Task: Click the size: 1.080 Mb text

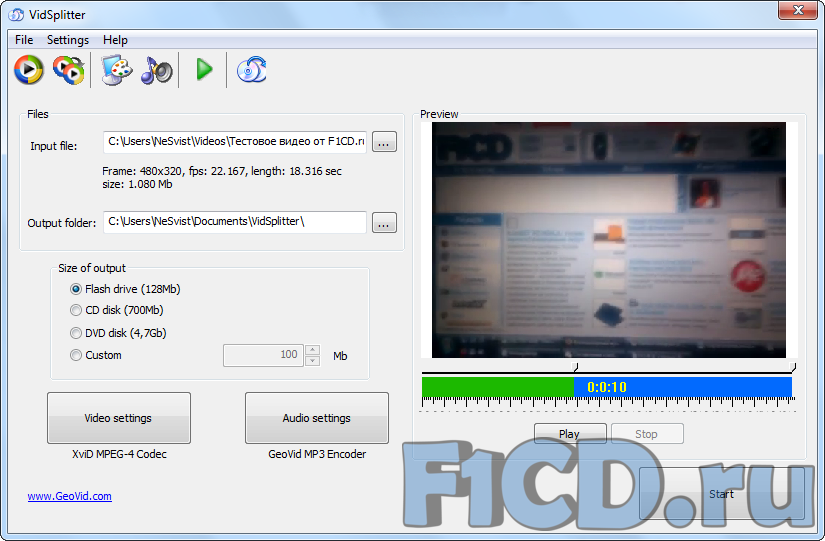Action: point(137,184)
